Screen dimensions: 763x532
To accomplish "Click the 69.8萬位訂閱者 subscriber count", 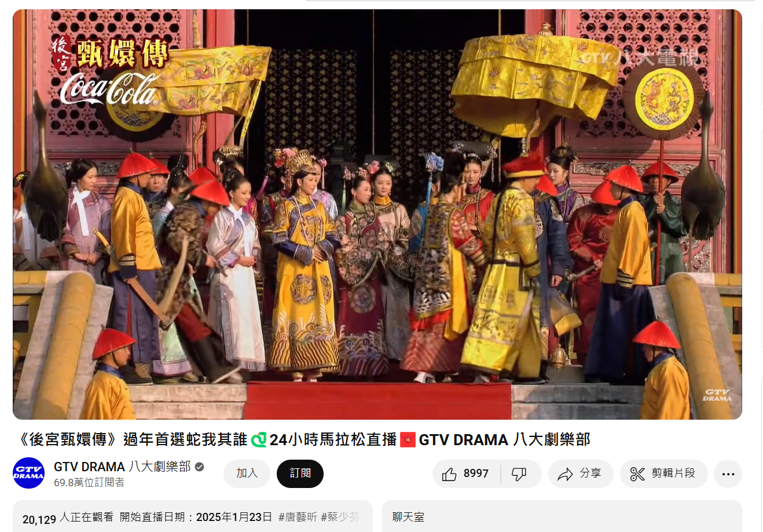I will coord(89,482).
